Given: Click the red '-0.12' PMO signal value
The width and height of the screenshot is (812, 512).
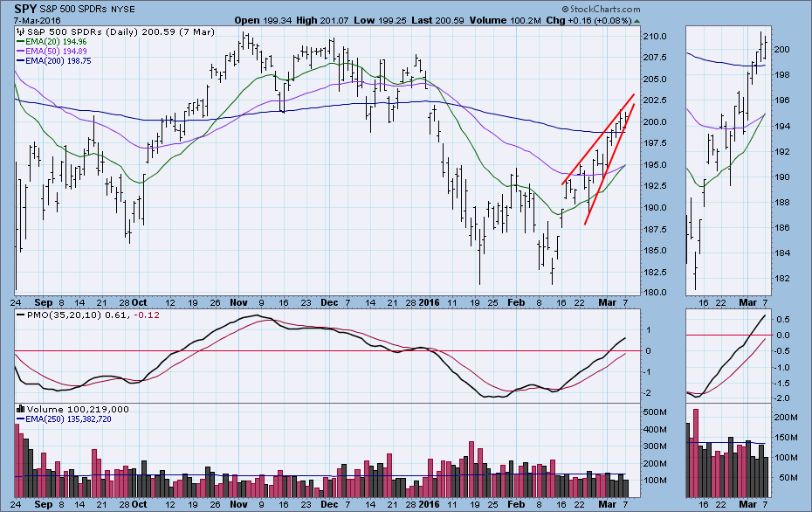Looking at the screenshot, I should pyautogui.click(x=146, y=315).
